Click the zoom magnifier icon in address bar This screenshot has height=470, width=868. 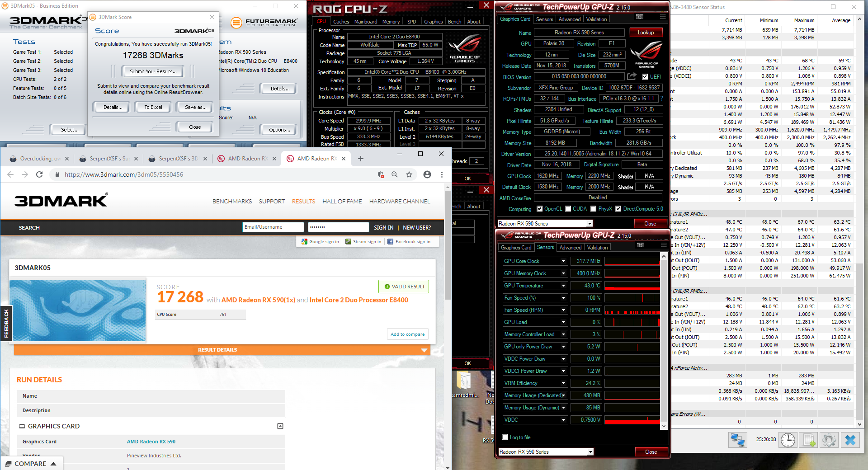tap(395, 174)
